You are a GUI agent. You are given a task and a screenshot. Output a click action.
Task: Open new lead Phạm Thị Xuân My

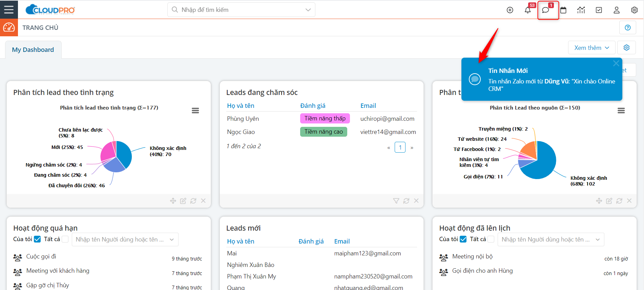[x=251, y=276]
